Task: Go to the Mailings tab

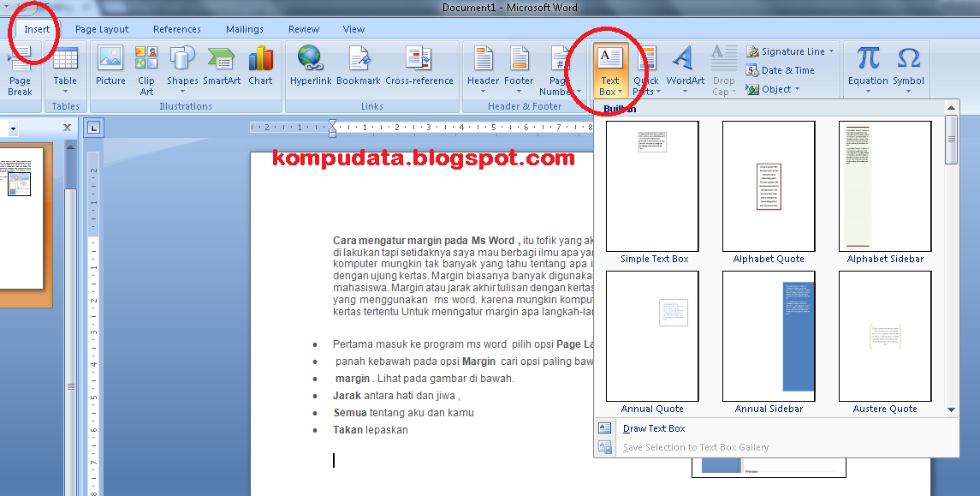Action: [x=245, y=29]
